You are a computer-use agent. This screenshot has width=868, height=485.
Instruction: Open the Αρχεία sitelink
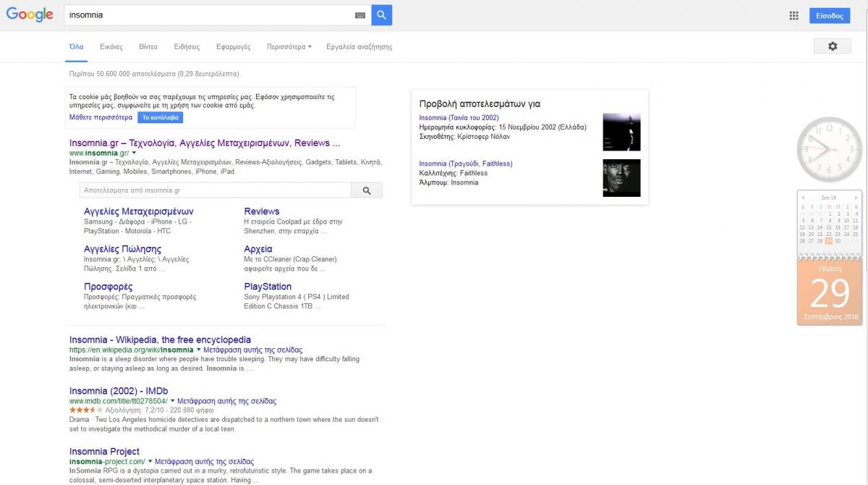[x=258, y=249]
